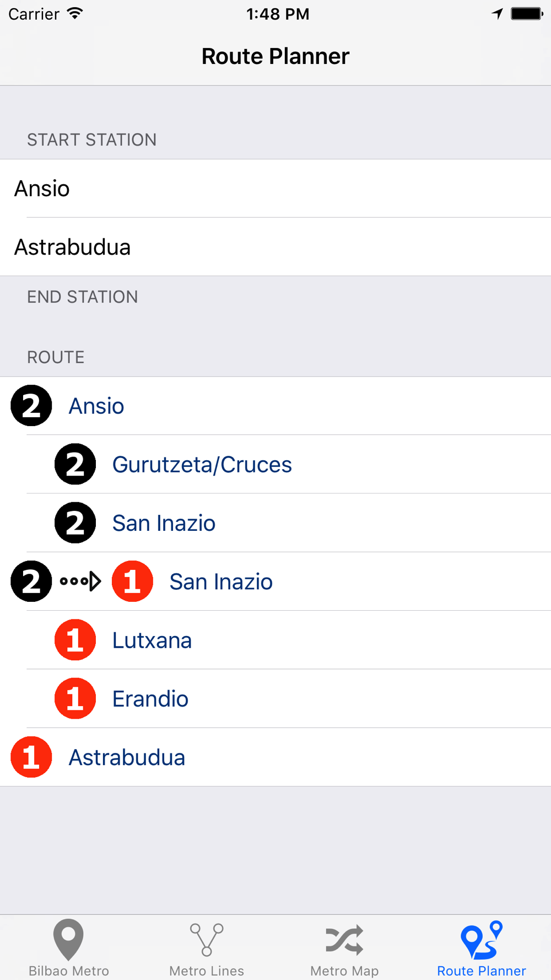This screenshot has width=551, height=980.
Task: Open the Bilbao Metro tab
Action: [x=69, y=948]
